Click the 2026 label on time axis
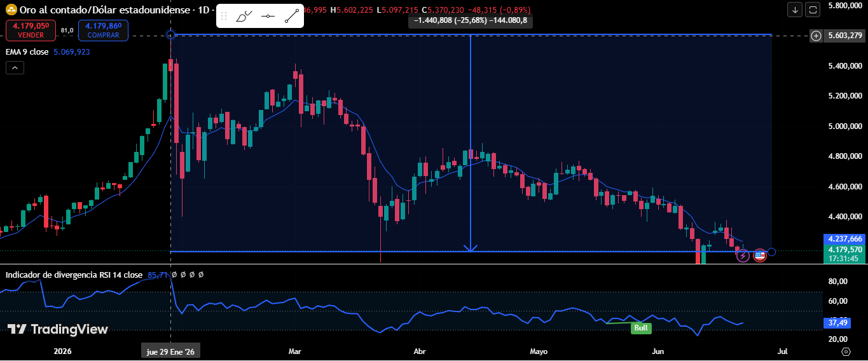868x361 pixels. tap(62, 351)
